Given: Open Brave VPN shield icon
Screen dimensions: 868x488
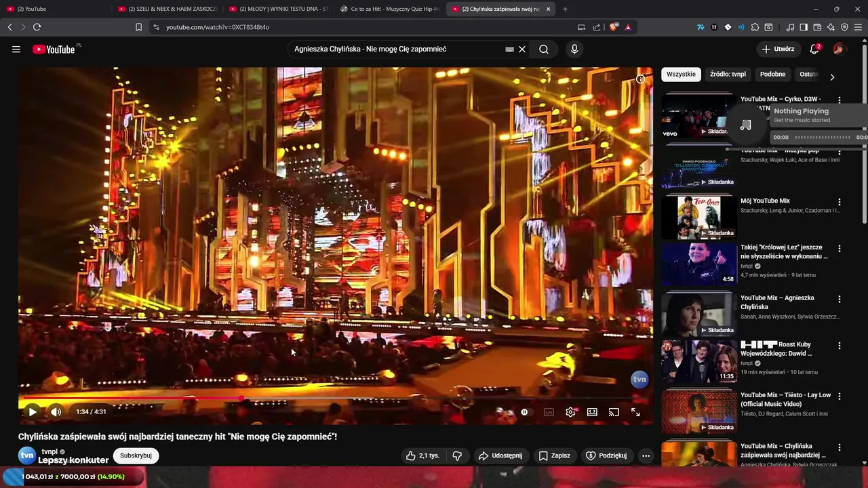Looking at the screenshot, I should click(844, 27).
